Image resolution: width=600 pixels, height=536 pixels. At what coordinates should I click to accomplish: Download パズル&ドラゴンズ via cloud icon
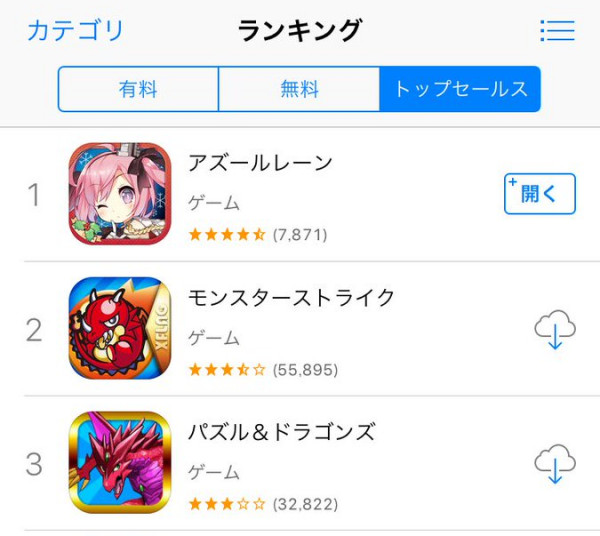click(x=555, y=464)
